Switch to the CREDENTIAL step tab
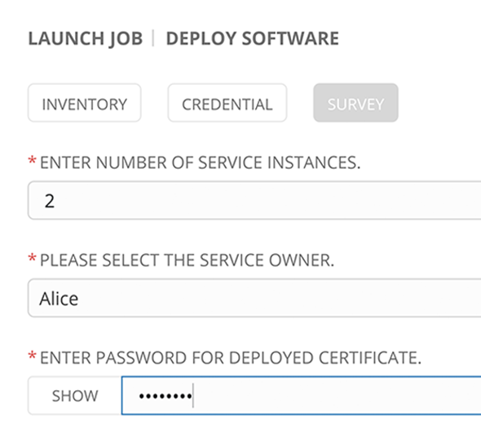481x448 pixels. coord(227,103)
